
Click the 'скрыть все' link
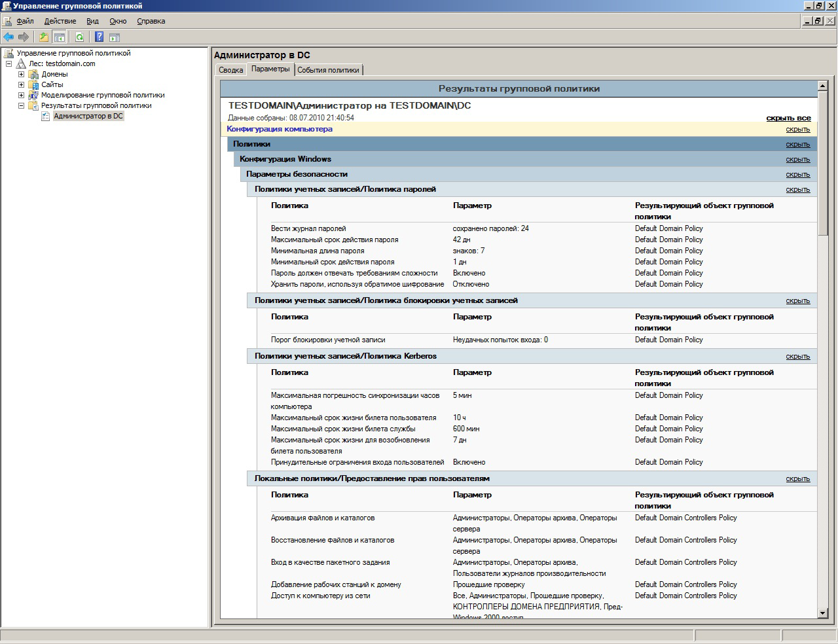point(788,118)
